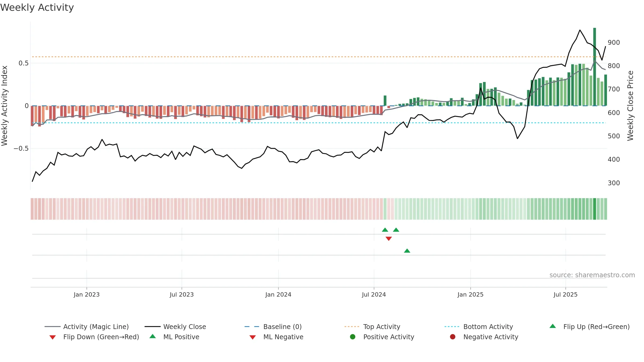Click the Weekly Activity Index axis title
Screen dimensions: 644x362
click(x=4, y=106)
